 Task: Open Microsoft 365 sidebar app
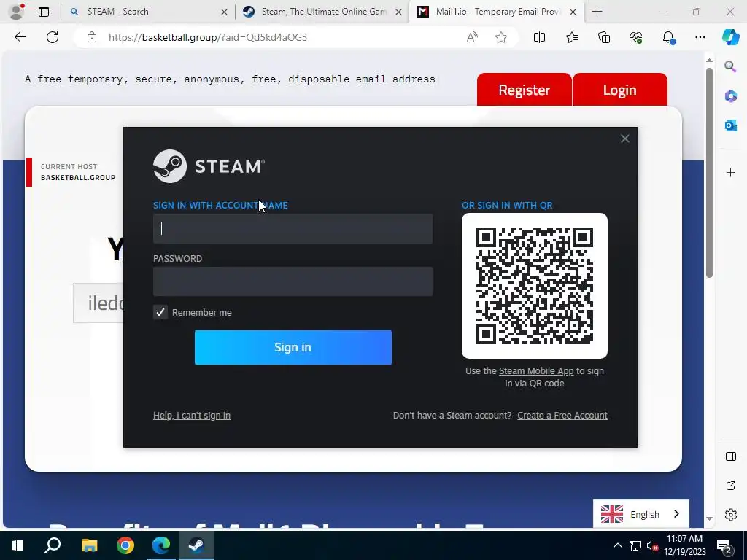click(730, 96)
